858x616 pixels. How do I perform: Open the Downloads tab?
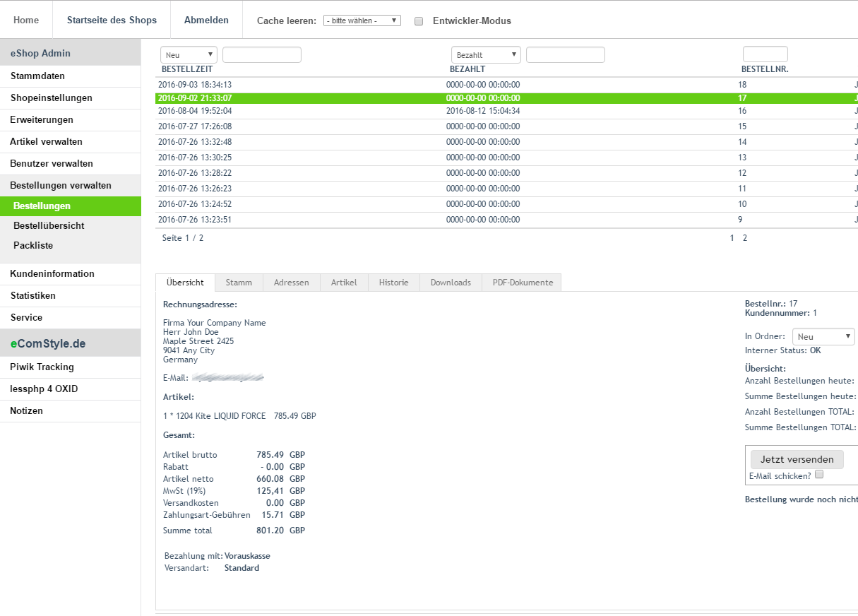tap(451, 283)
